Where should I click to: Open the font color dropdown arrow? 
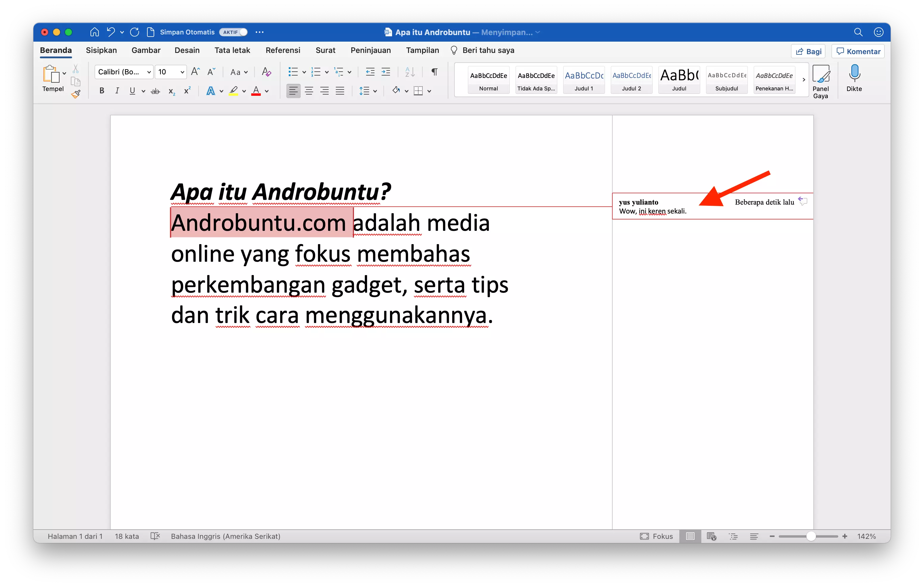[266, 91]
